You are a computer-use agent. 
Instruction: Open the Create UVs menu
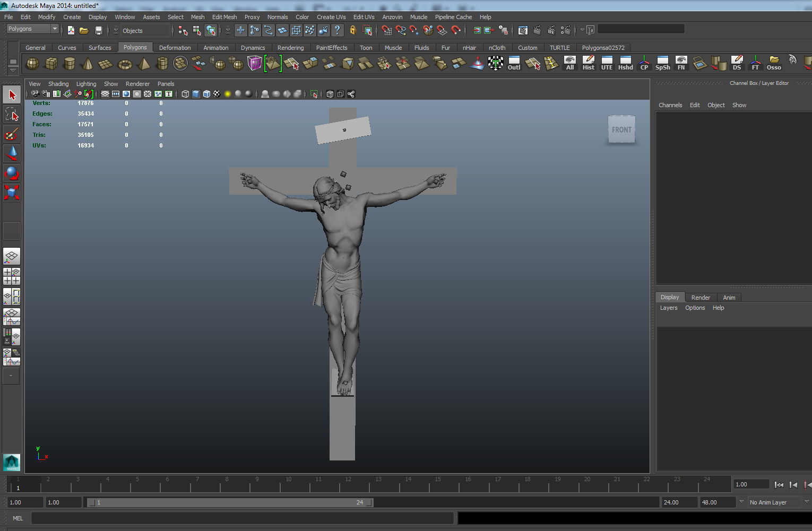pyautogui.click(x=331, y=17)
